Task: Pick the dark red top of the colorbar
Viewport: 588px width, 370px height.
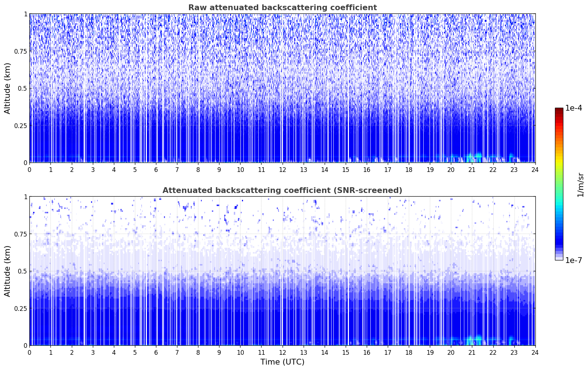Action: pos(559,110)
